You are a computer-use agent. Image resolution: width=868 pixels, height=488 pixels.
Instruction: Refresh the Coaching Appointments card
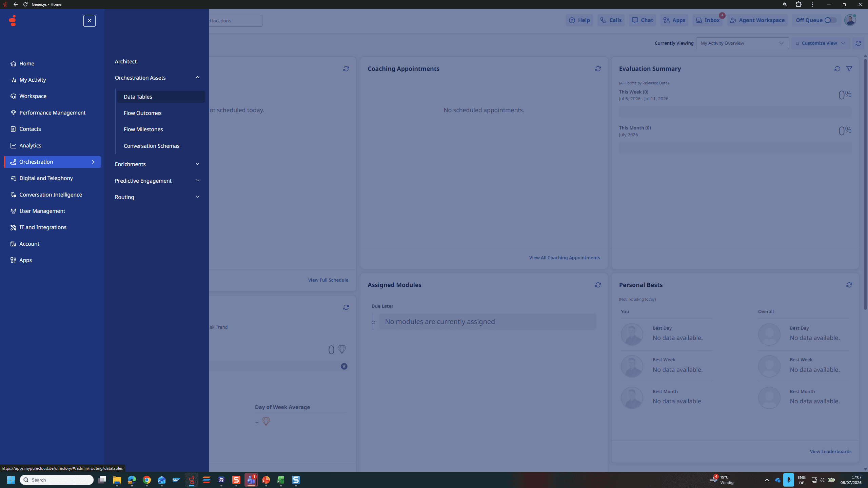point(598,69)
